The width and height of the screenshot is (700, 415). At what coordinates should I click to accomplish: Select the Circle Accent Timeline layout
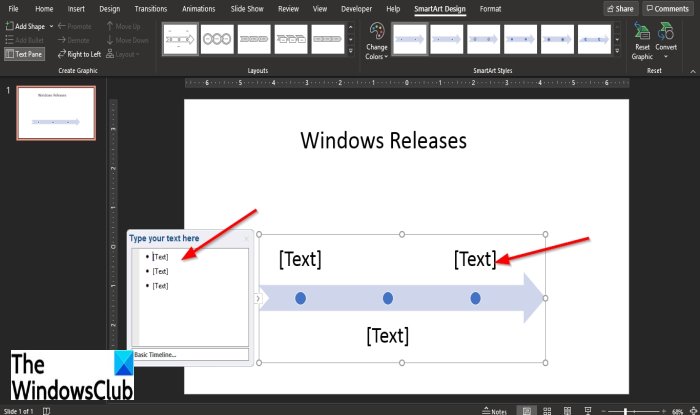click(x=217, y=39)
